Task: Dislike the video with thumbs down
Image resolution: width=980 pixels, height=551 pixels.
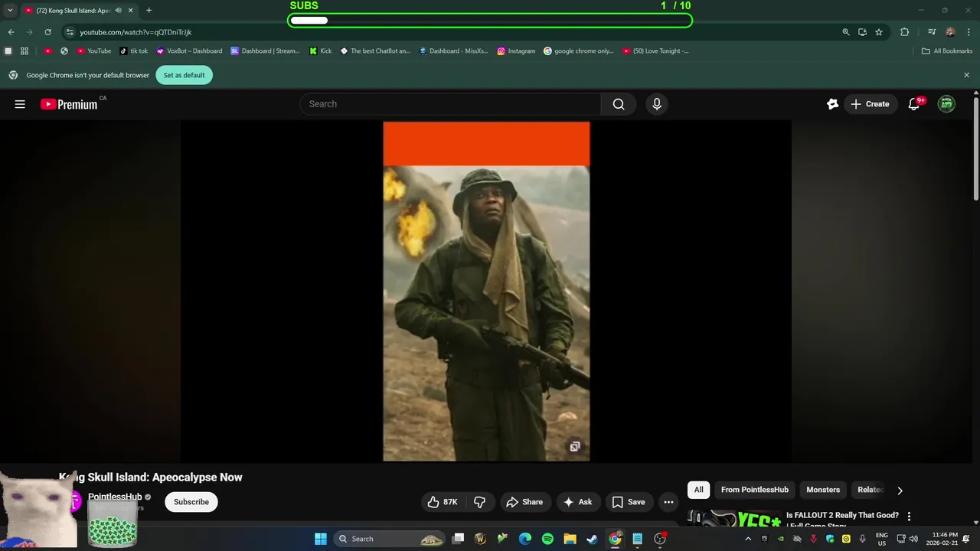Action: 480,502
